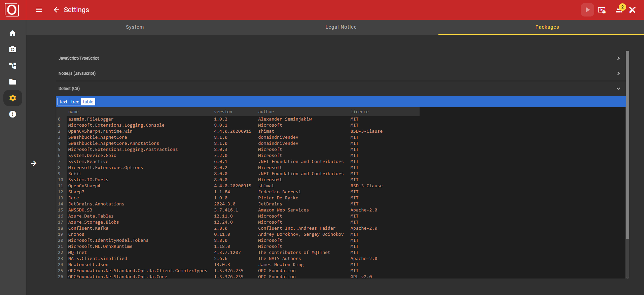The width and height of the screenshot is (644, 295).
Task: Click JetBrains.Annotations package name
Action: [x=96, y=204]
